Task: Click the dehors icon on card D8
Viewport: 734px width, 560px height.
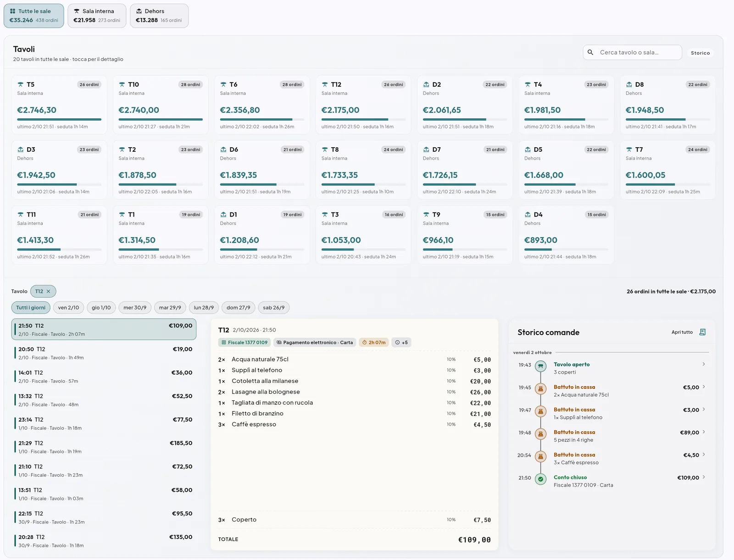Action: (x=629, y=84)
